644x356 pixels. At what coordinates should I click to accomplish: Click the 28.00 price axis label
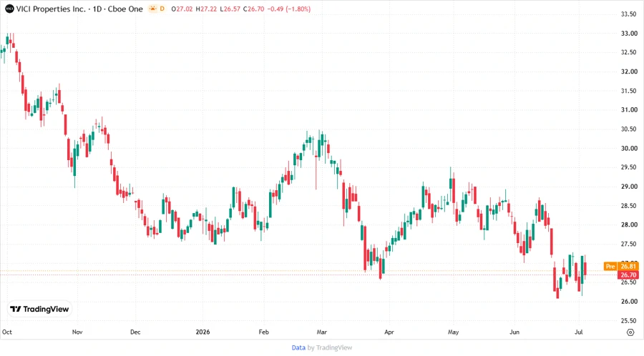coord(629,224)
